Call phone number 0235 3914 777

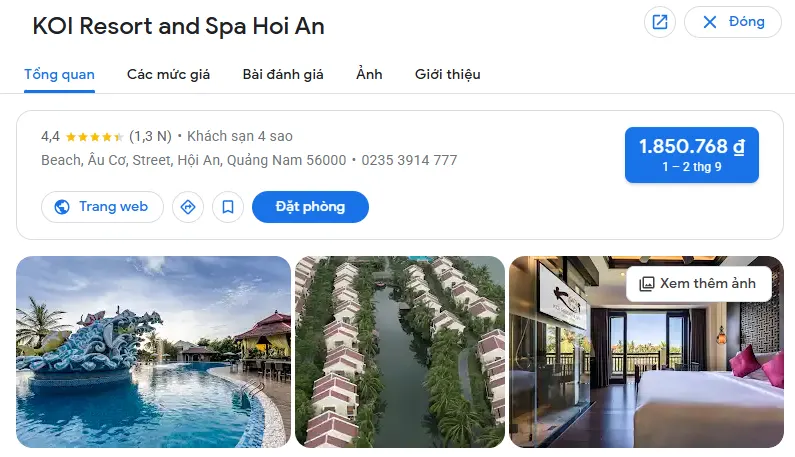click(x=409, y=160)
